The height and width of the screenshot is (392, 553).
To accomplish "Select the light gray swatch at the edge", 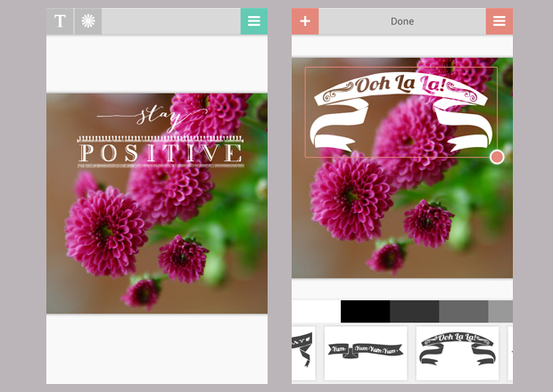I will [x=500, y=311].
